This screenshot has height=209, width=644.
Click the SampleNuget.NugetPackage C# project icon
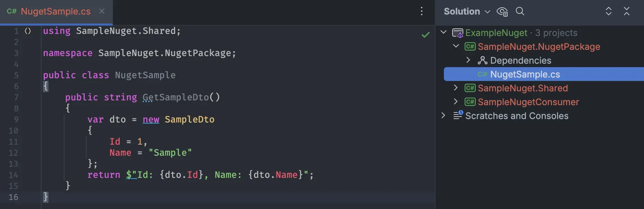[470, 46]
